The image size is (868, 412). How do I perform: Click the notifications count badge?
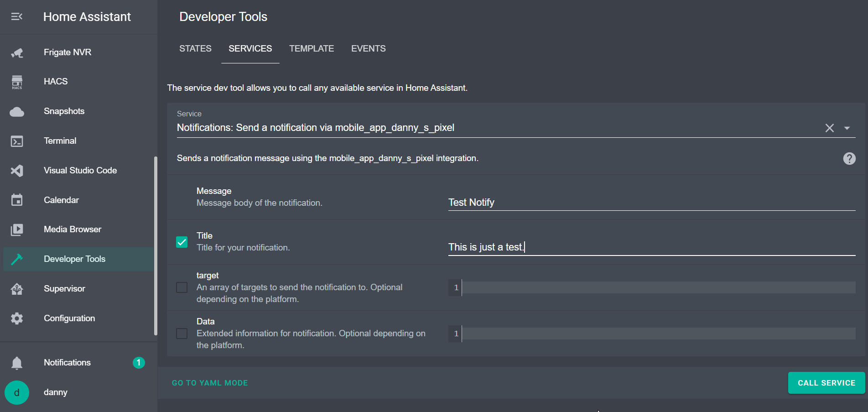(139, 363)
